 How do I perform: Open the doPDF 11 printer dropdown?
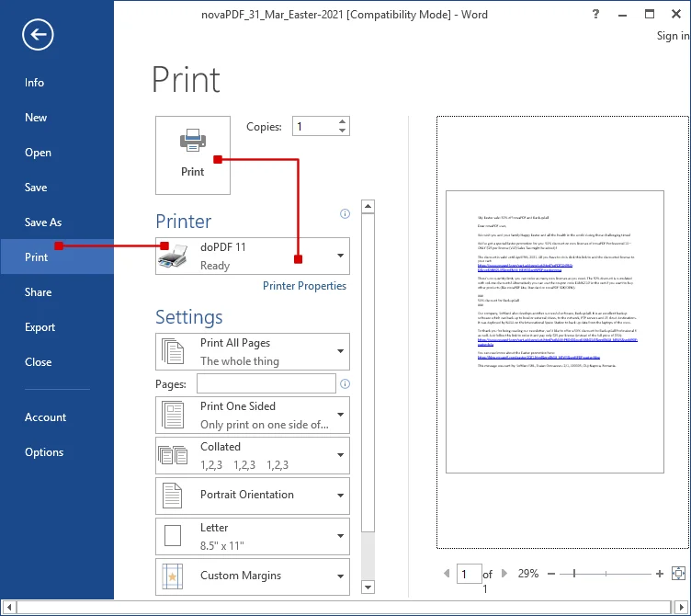pyautogui.click(x=253, y=257)
